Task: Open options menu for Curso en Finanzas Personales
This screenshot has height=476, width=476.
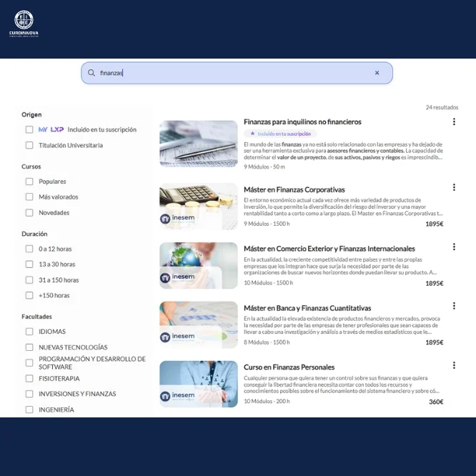Action: click(454, 365)
